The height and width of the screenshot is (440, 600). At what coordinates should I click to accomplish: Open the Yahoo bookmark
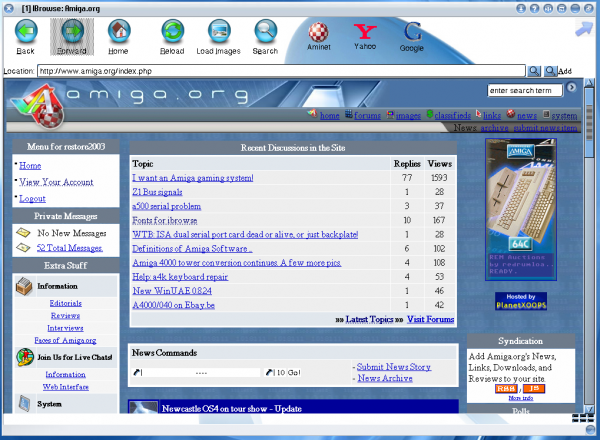[x=365, y=36]
